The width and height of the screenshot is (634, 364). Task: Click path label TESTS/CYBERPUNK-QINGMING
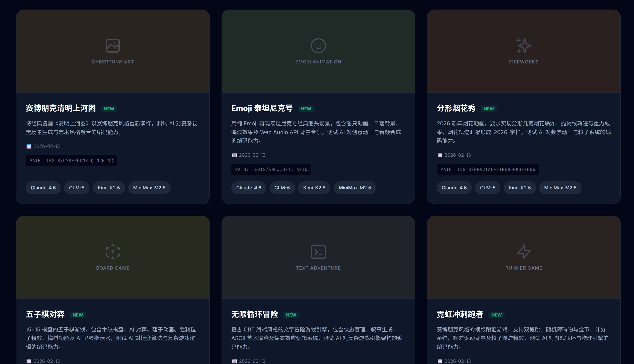[x=71, y=161]
